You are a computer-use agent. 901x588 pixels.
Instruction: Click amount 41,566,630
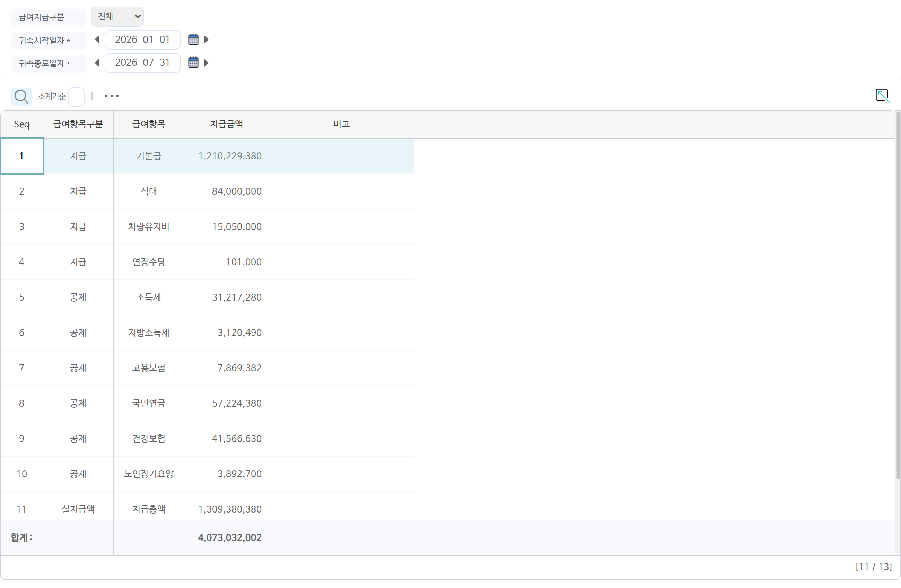click(237, 438)
